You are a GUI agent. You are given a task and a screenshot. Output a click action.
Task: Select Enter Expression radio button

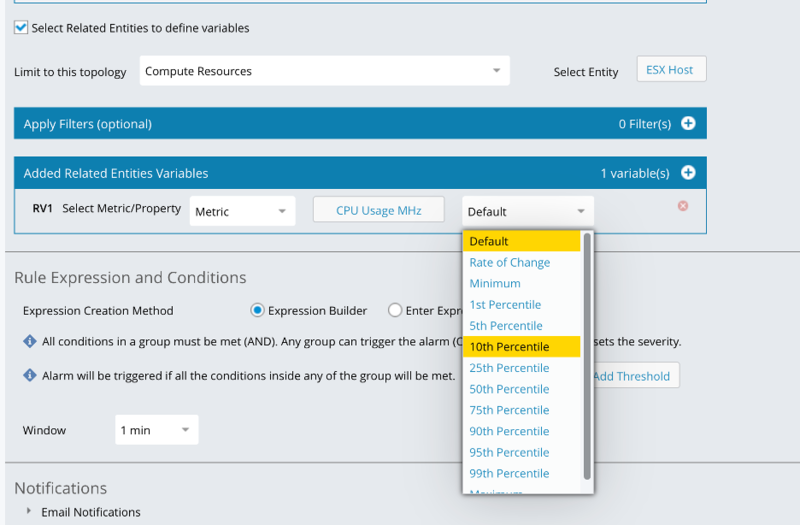394,310
